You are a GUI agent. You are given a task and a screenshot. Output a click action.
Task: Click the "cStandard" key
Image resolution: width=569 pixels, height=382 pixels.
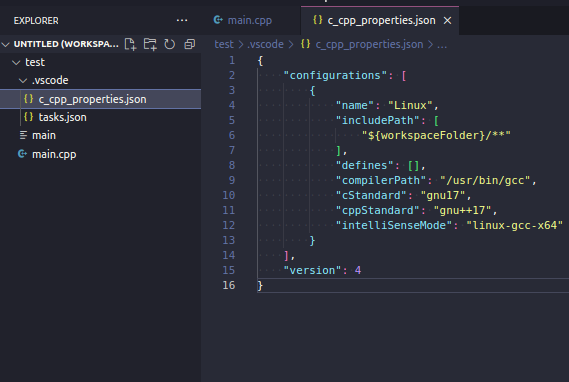click(371, 196)
